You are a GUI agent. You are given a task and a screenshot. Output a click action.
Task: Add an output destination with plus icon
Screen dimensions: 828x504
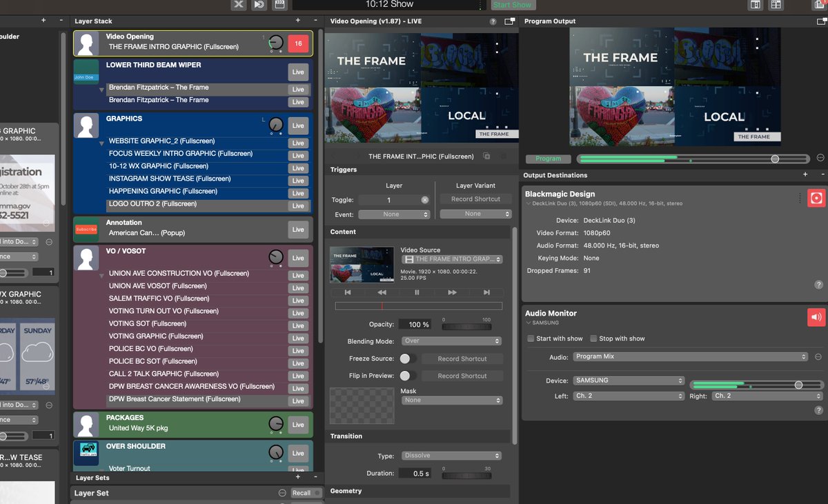tap(805, 175)
